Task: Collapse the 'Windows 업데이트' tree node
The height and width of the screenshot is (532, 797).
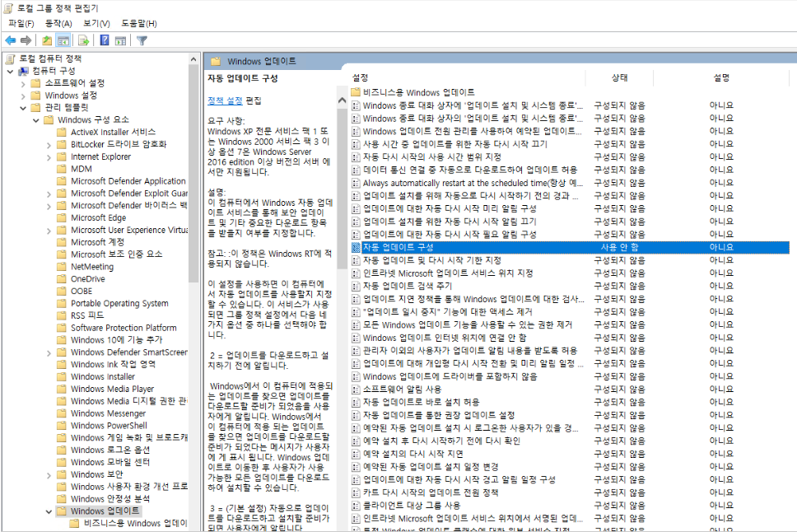Action: click(49, 511)
